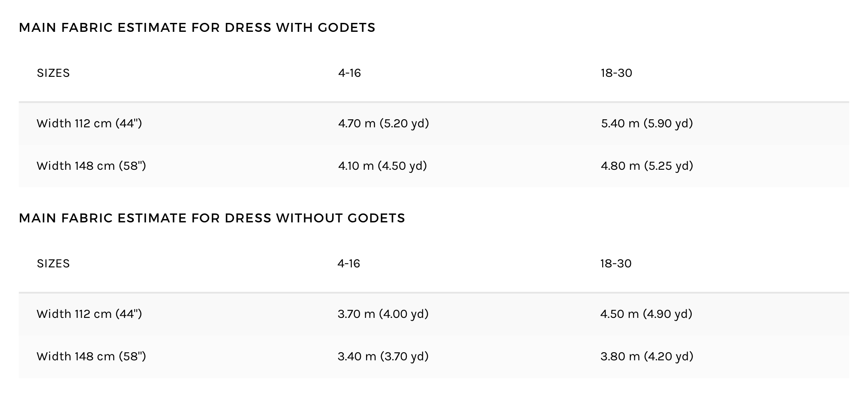Click 4-16 column header in without-godets table
This screenshot has height=393, width=868.
point(349,264)
